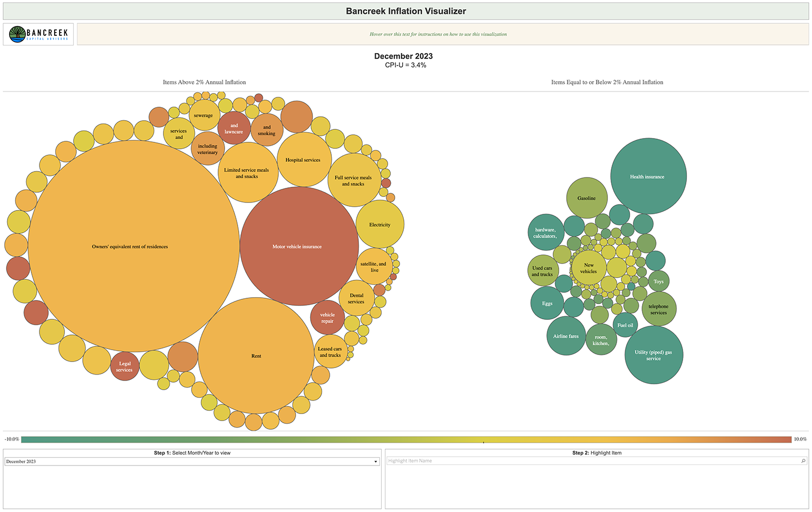The image size is (812, 512).
Task: Click the Highlight Item Name input field
Action: tap(541, 461)
